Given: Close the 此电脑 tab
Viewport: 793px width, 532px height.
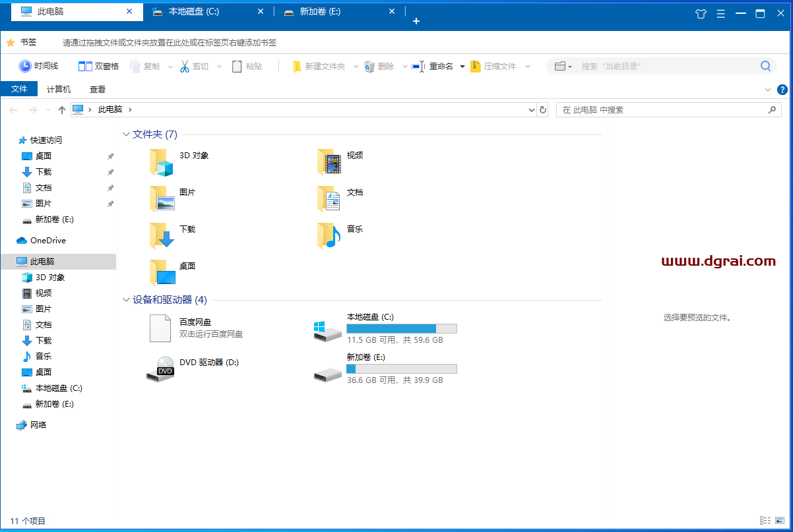Looking at the screenshot, I should [129, 12].
